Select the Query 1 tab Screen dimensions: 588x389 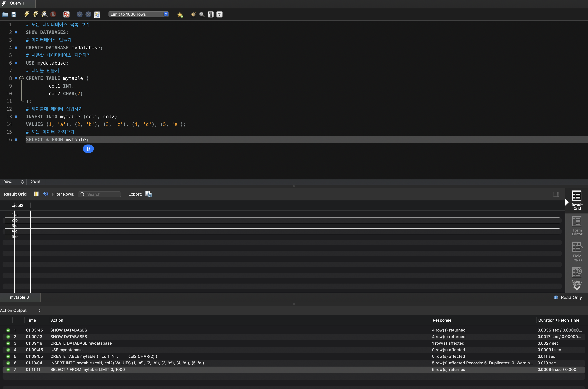pos(17,3)
